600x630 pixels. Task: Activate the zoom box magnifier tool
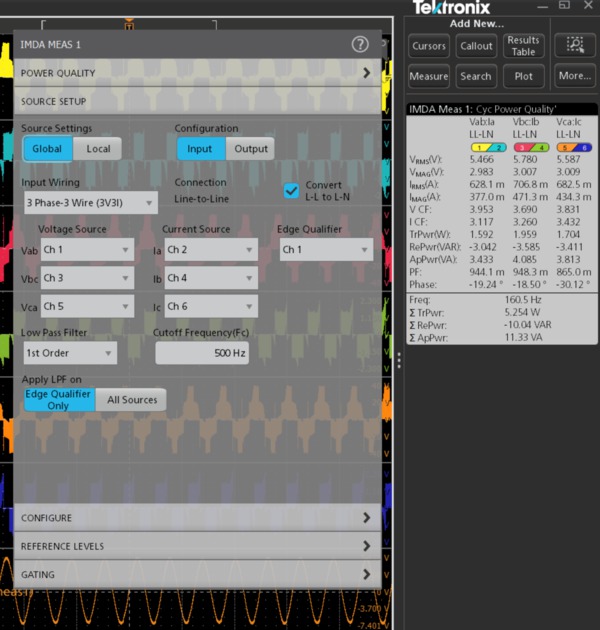click(x=575, y=45)
